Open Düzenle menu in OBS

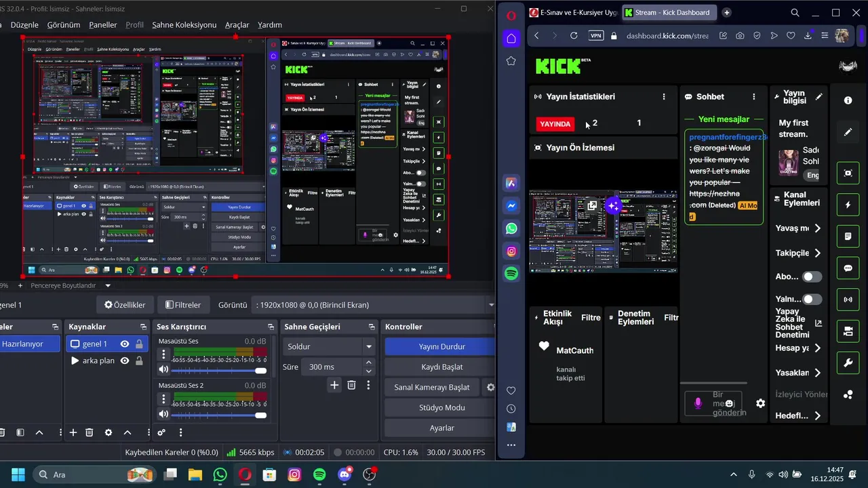pyautogui.click(x=24, y=25)
